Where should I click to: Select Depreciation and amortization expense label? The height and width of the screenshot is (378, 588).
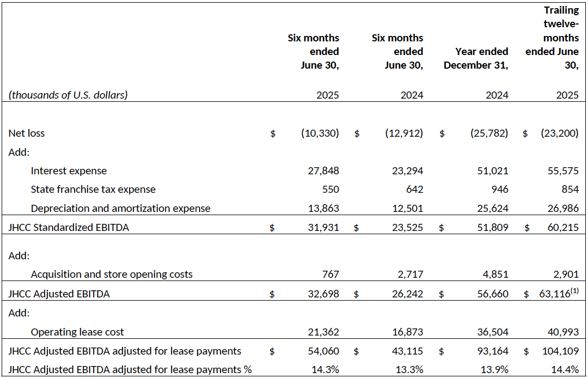120,208
